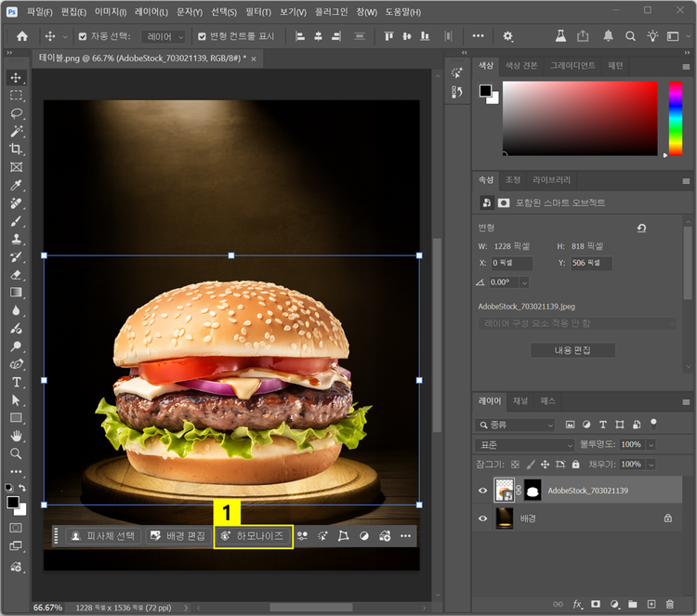Click the rainbow hue slider strip
The image size is (697, 616).
coord(676,118)
